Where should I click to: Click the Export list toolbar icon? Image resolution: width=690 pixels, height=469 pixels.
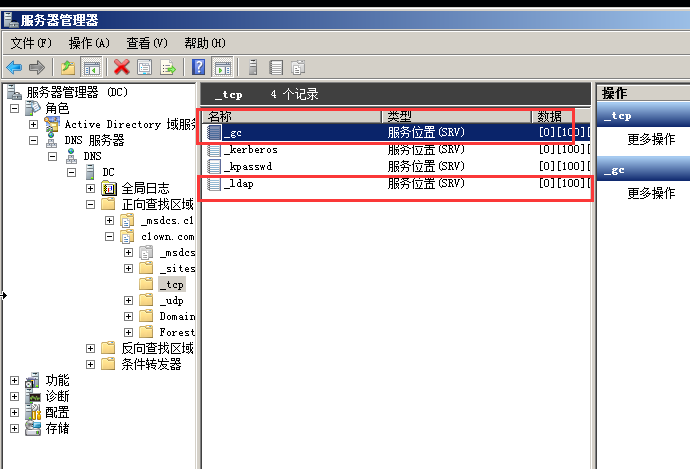pyautogui.click(x=168, y=67)
